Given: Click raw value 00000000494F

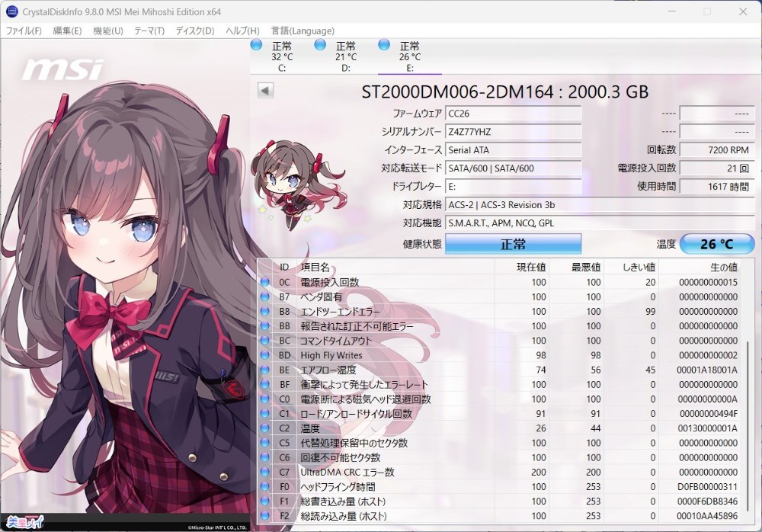Looking at the screenshot, I should (x=708, y=413).
